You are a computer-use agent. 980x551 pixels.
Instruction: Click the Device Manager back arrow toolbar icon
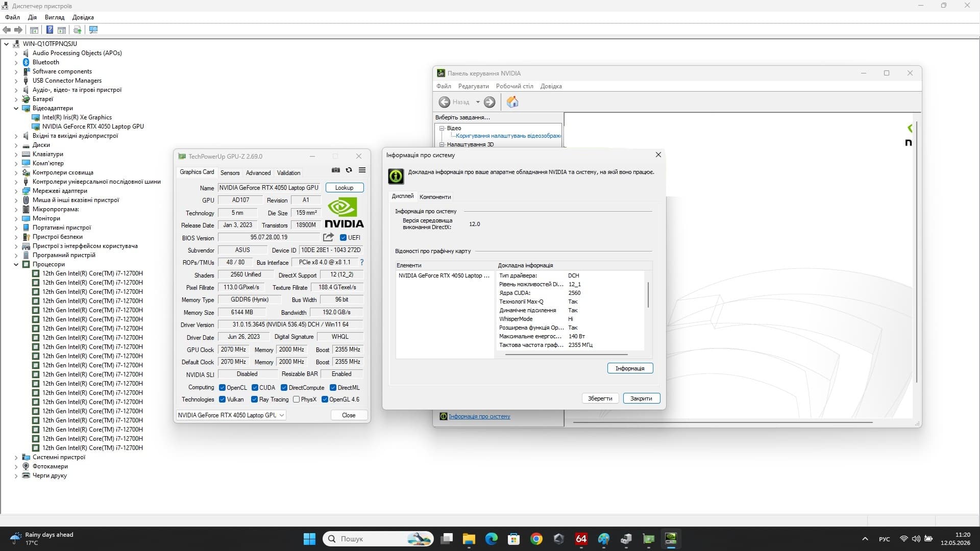pyautogui.click(x=7, y=30)
